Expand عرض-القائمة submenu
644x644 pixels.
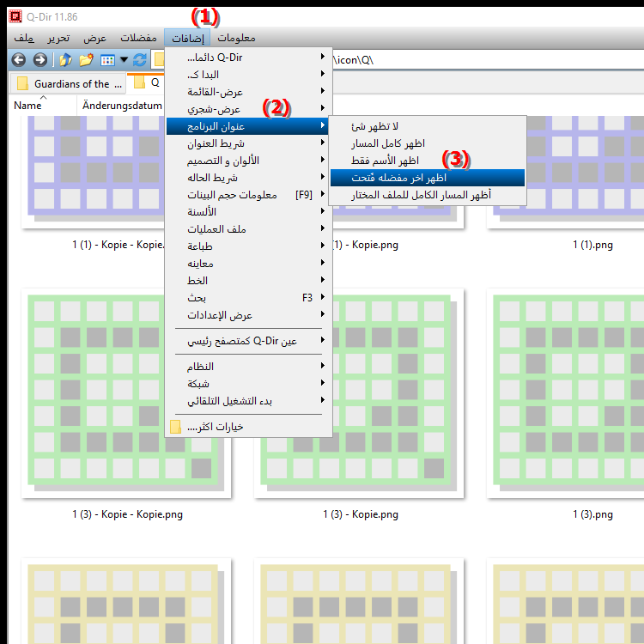[x=248, y=92]
